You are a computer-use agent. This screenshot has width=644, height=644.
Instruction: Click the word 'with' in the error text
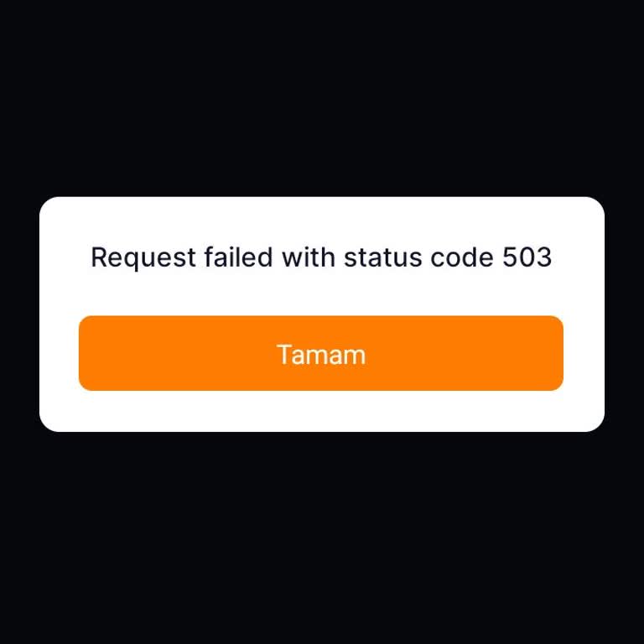(309, 257)
